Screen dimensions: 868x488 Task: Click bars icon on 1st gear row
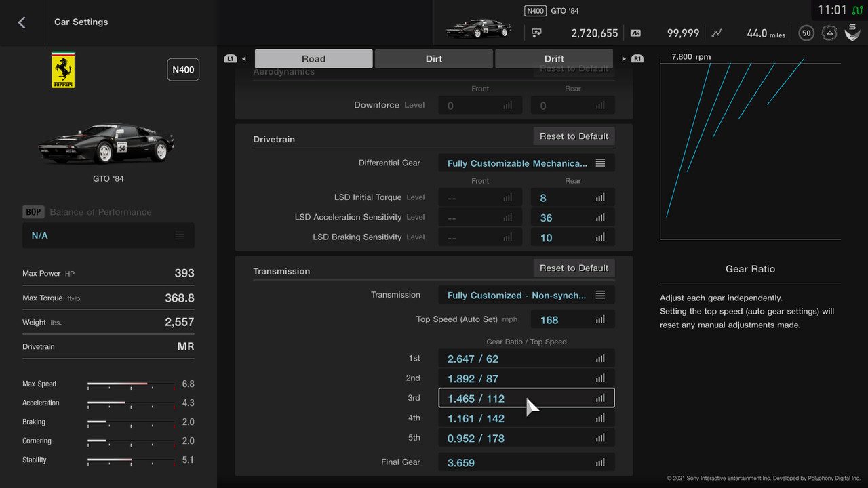[x=600, y=359]
